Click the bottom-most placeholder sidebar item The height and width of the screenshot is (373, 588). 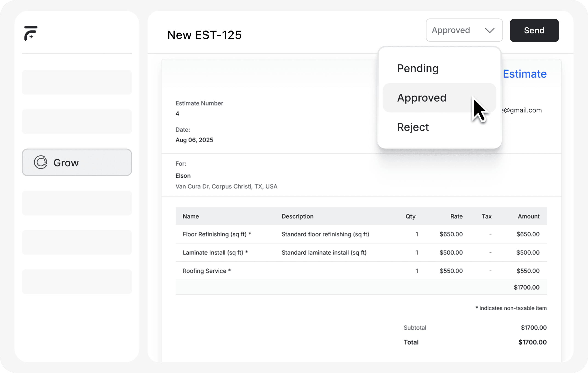click(77, 281)
